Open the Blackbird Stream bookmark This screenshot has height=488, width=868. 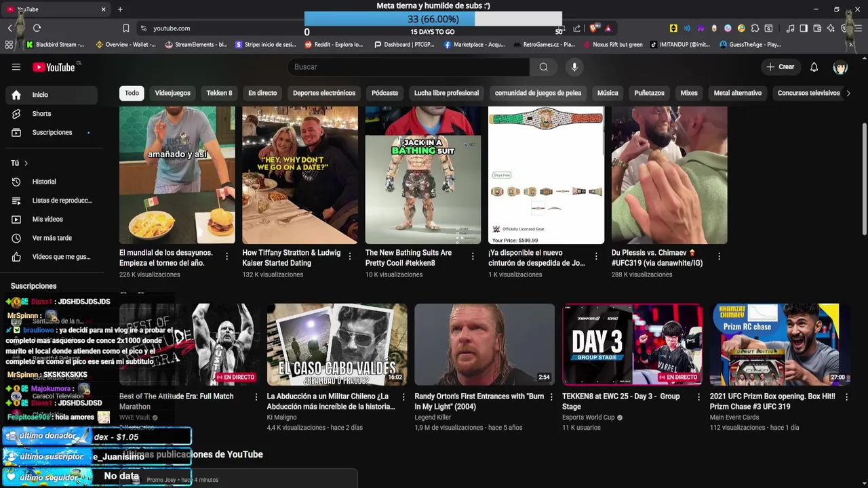coord(56,45)
